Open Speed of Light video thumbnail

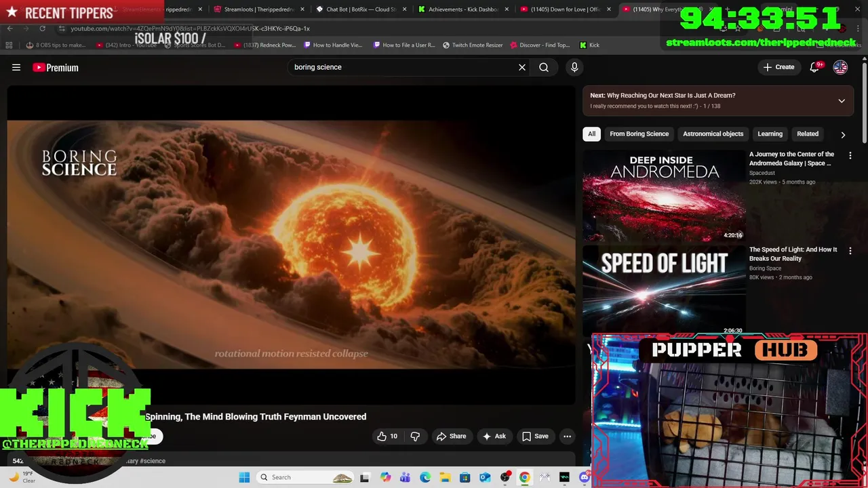664,290
